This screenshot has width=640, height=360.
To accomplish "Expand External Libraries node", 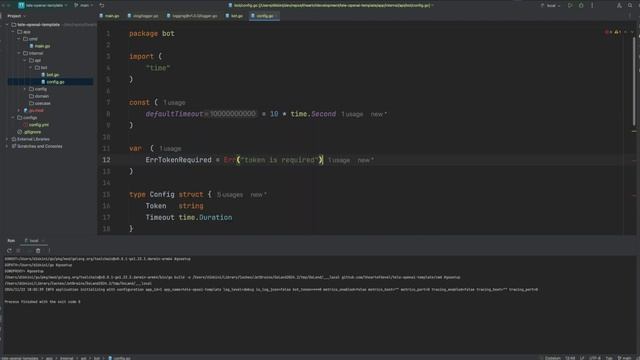I will [7, 139].
